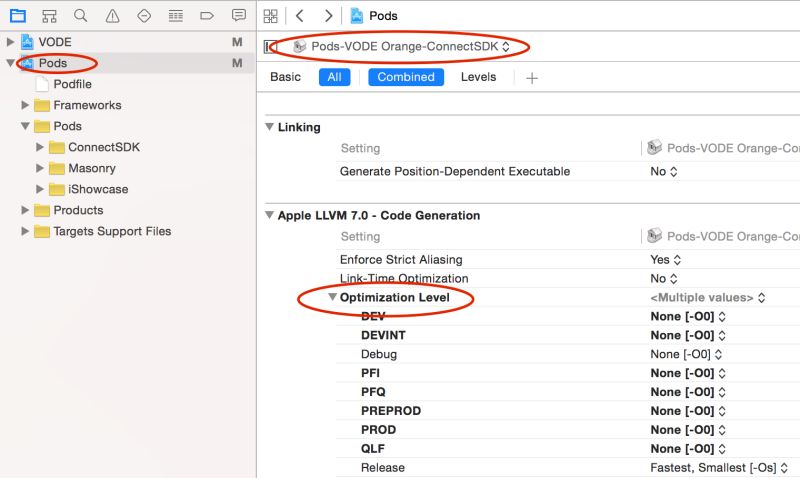The height and width of the screenshot is (478, 800).
Task: Switch to Levels view mode
Action: [x=479, y=77]
